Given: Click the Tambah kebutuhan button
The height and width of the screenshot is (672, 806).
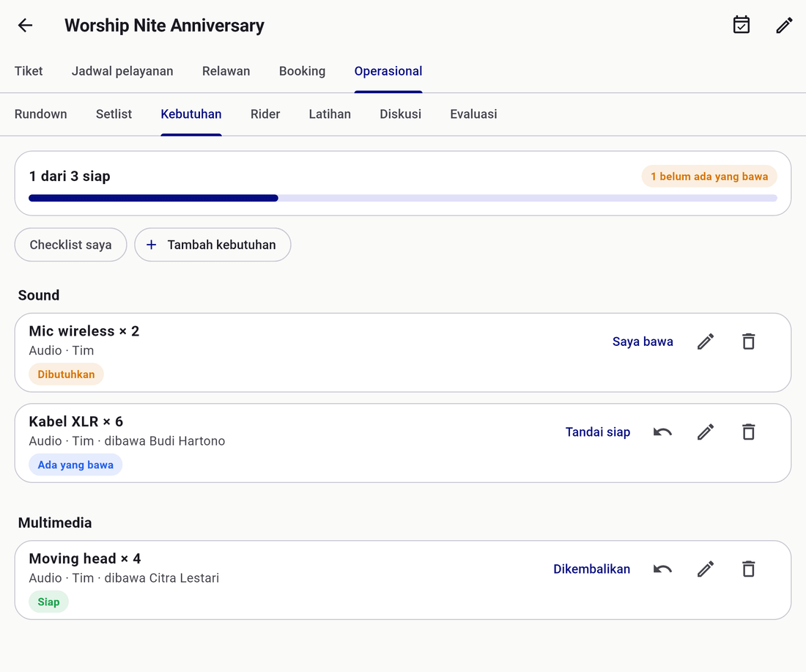Looking at the screenshot, I should click(x=212, y=245).
